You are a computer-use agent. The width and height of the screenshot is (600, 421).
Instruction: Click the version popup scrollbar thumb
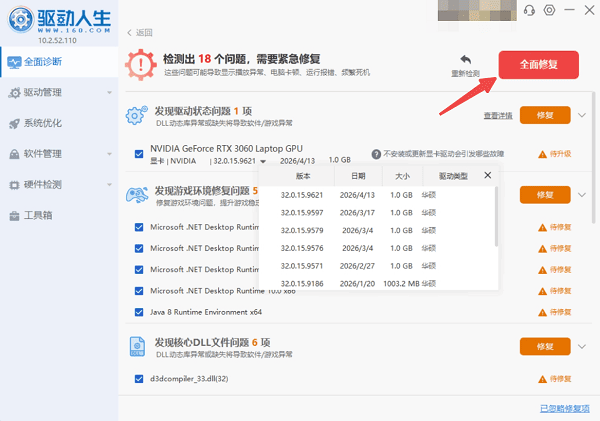click(496, 216)
